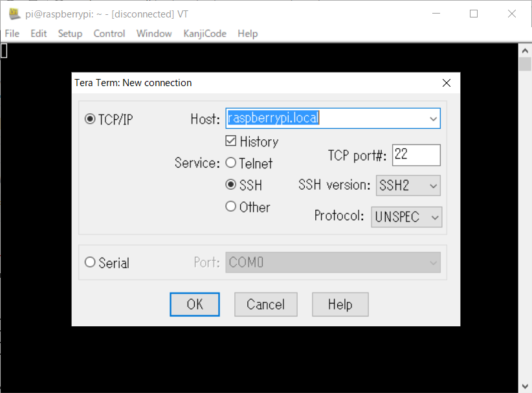The image size is (532, 393).
Task: Click the TCP port# input field
Action: click(416, 155)
